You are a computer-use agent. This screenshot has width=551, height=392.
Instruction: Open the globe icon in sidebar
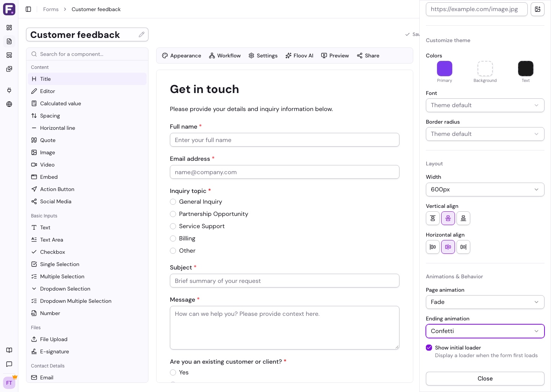[x=9, y=104]
